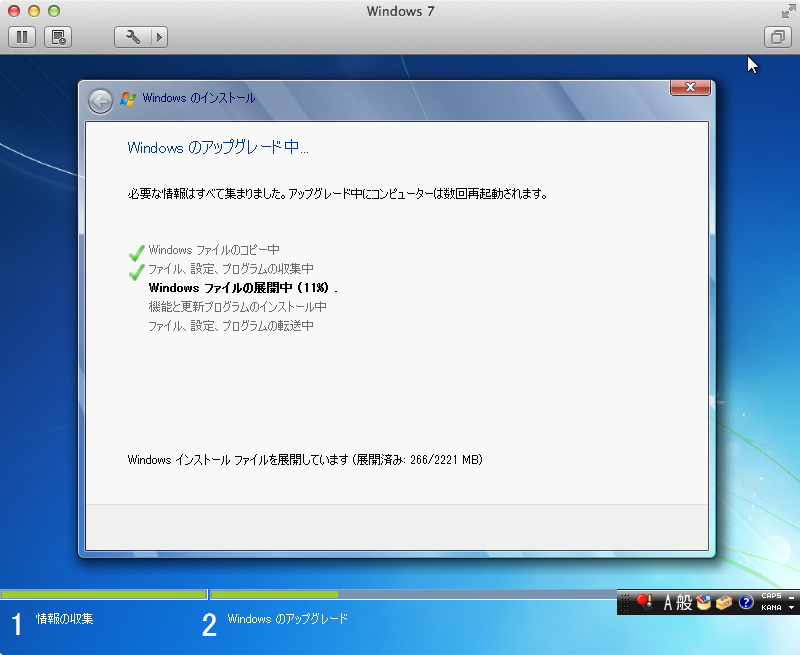
Task: Expand the toolbar arrow beside wrench
Action: 160,37
